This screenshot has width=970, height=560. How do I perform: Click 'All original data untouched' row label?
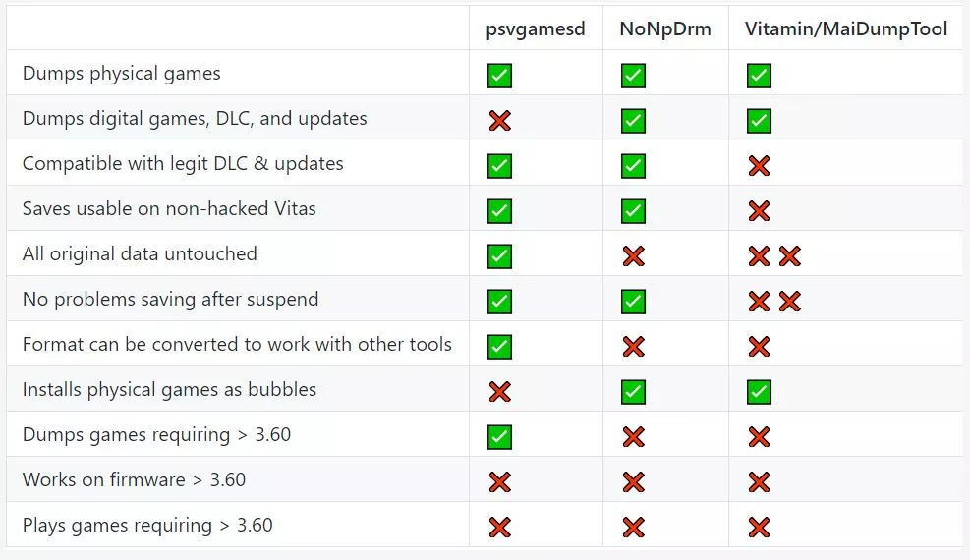point(140,253)
